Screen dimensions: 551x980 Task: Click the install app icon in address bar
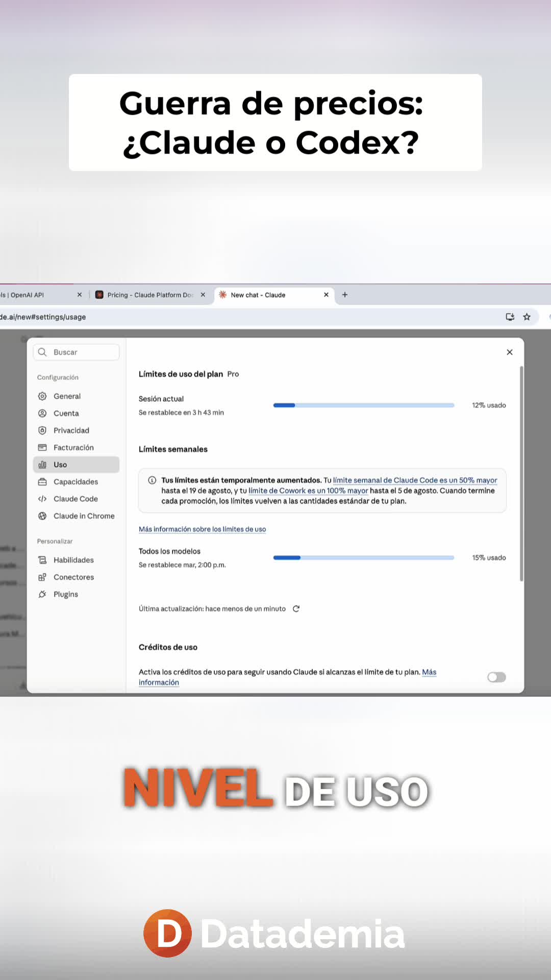(x=510, y=317)
